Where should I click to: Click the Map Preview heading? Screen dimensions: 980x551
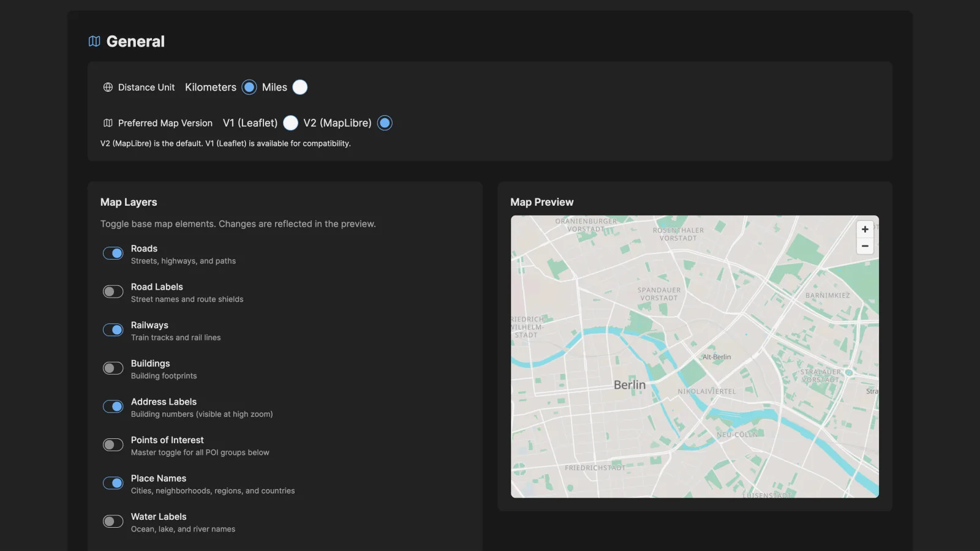pyautogui.click(x=542, y=202)
